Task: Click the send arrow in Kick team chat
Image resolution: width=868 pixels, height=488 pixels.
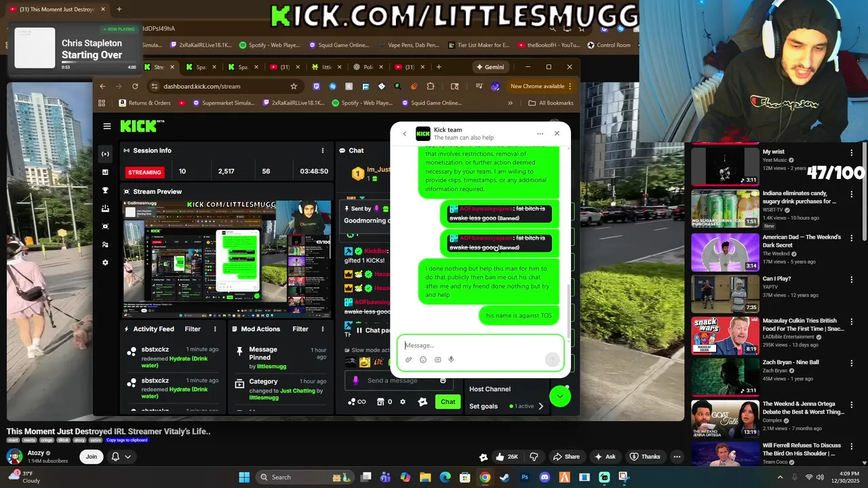Action: pyautogui.click(x=552, y=359)
